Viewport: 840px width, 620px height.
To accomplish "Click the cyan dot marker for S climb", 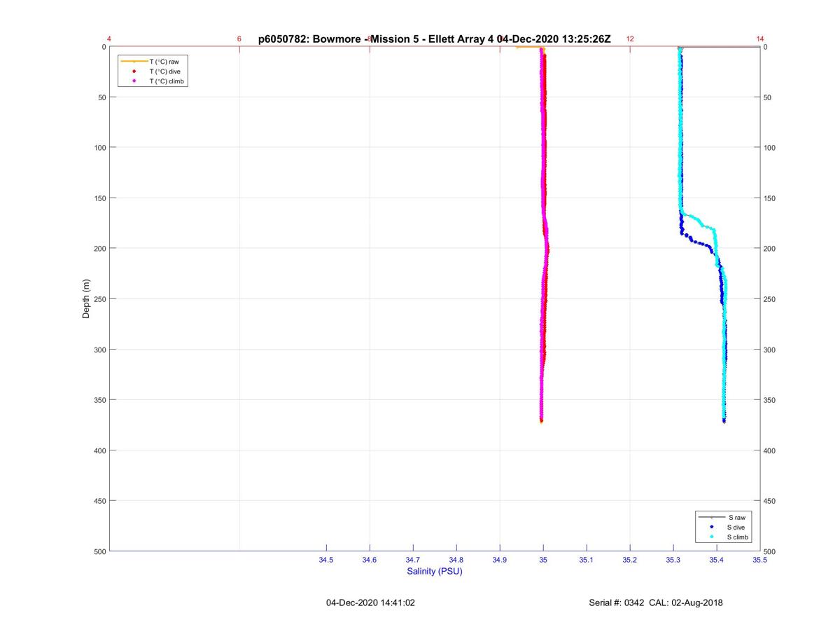I will pyautogui.click(x=712, y=537).
